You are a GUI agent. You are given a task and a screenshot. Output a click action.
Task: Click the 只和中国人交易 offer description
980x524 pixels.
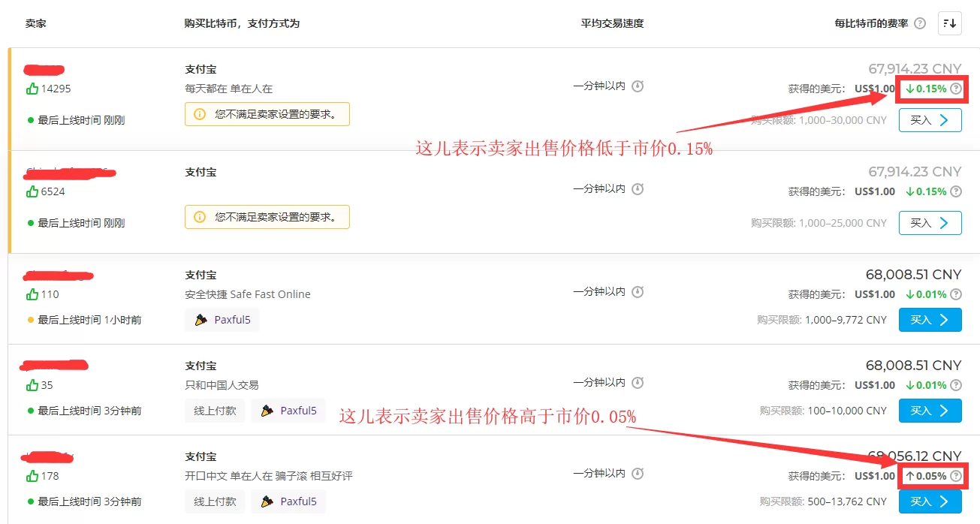222,385
